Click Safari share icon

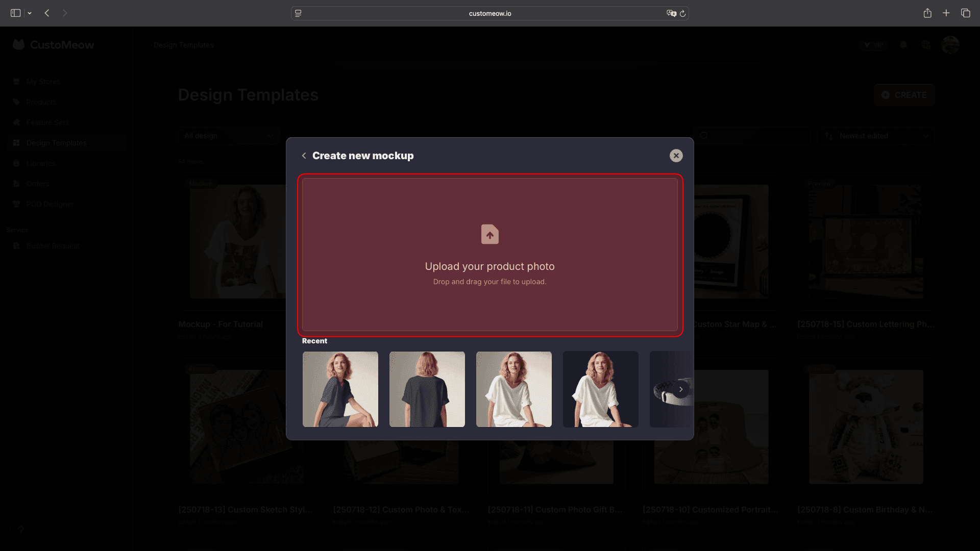(x=927, y=13)
